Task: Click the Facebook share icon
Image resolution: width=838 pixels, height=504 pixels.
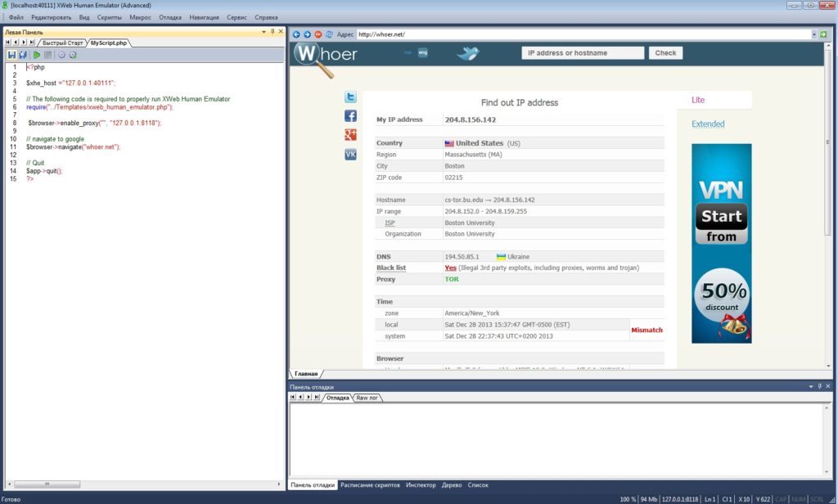Action: [350, 116]
